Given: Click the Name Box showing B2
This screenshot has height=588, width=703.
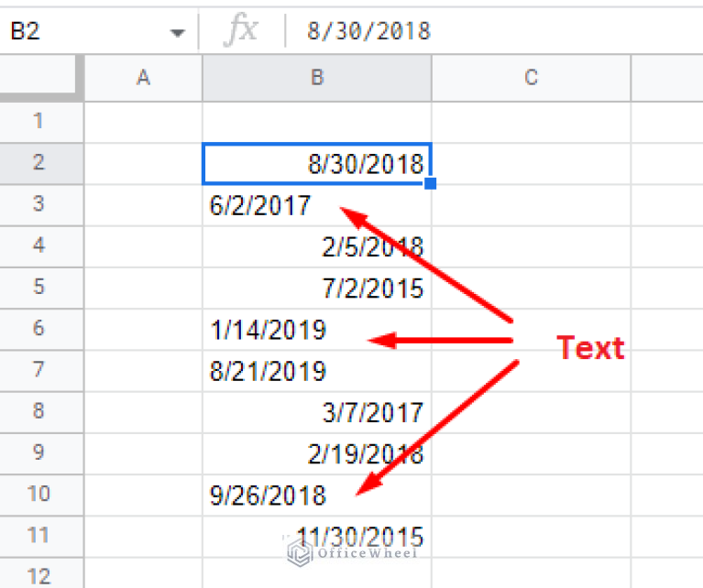Looking at the screenshot, I should (82, 32).
